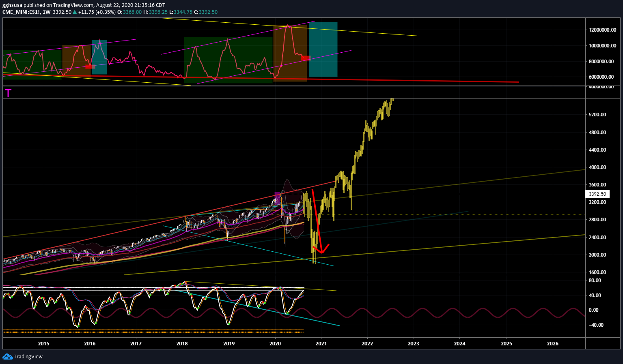Click the 2000.00 price axis label
623x364 pixels.
click(597, 255)
